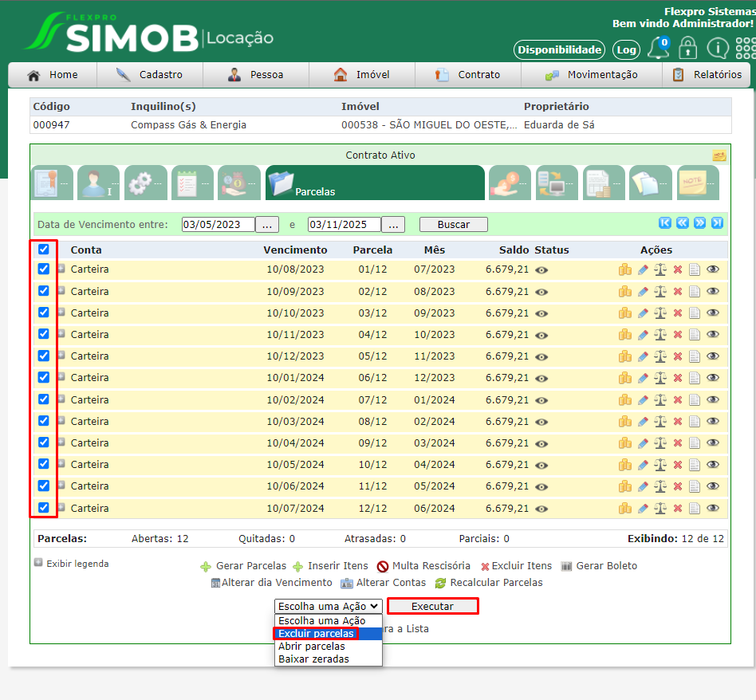Click the start due date field 03/05/2023
756x700 pixels.
[218, 225]
